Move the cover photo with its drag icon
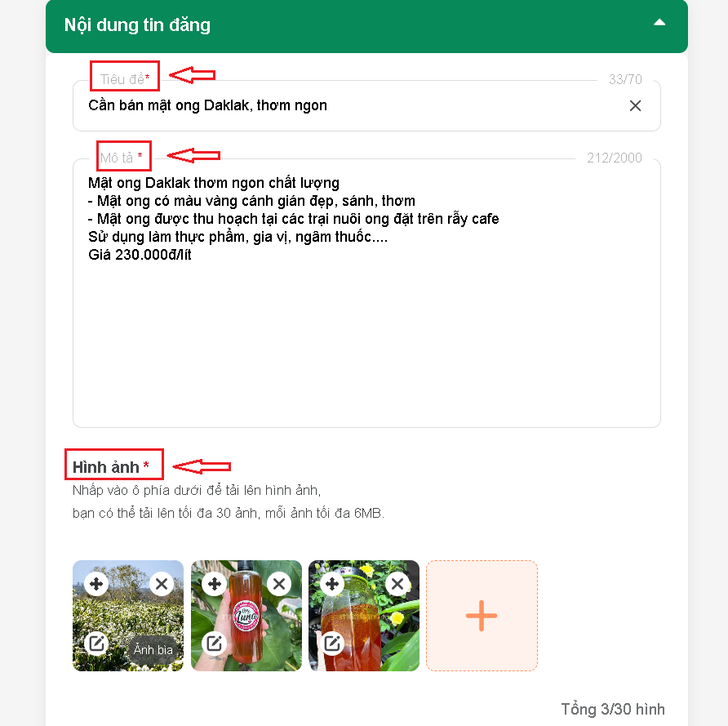The height and width of the screenshot is (726, 728). click(96, 583)
